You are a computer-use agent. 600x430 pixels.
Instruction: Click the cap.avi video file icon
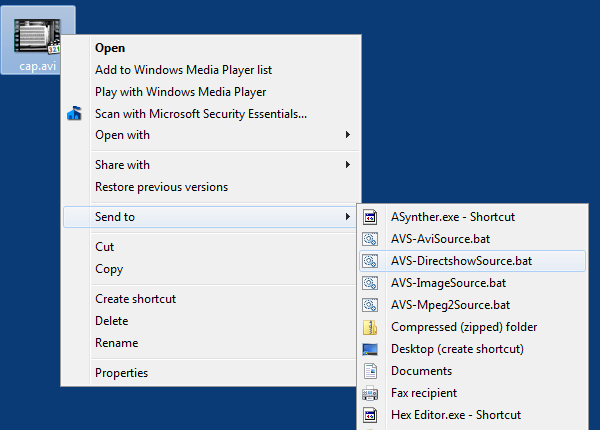(x=38, y=36)
